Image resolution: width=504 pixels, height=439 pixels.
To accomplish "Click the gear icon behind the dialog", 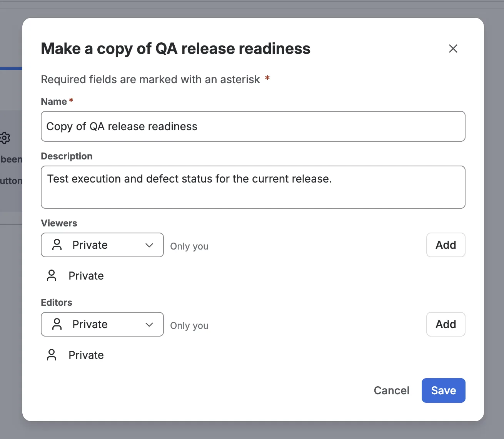I will 5,137.
